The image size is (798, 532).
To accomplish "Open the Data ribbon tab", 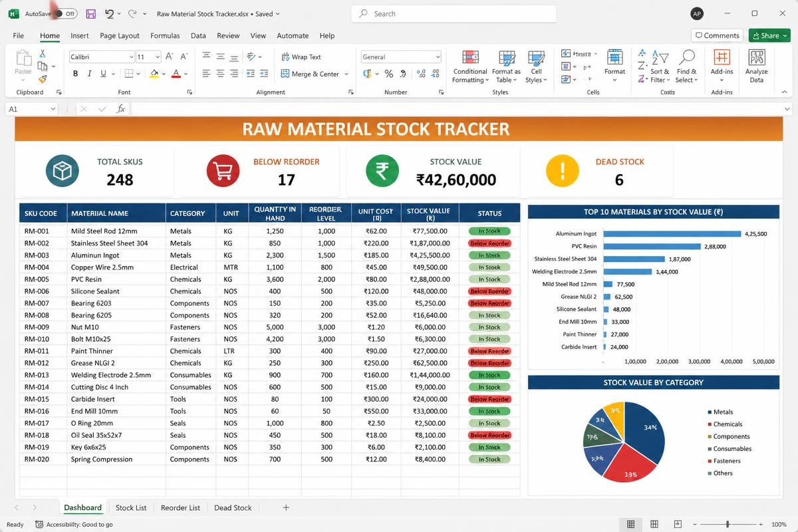I will (x=198, y=36).
